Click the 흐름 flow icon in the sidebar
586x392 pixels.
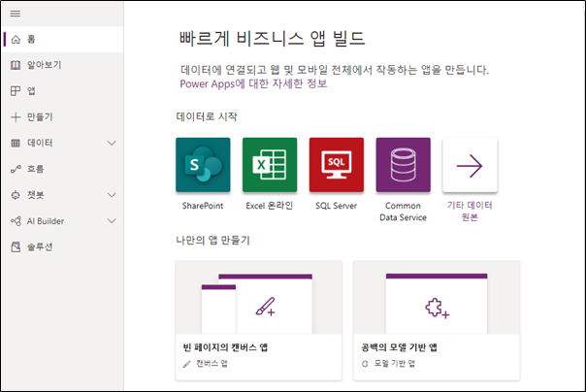[x=16, y=169]
